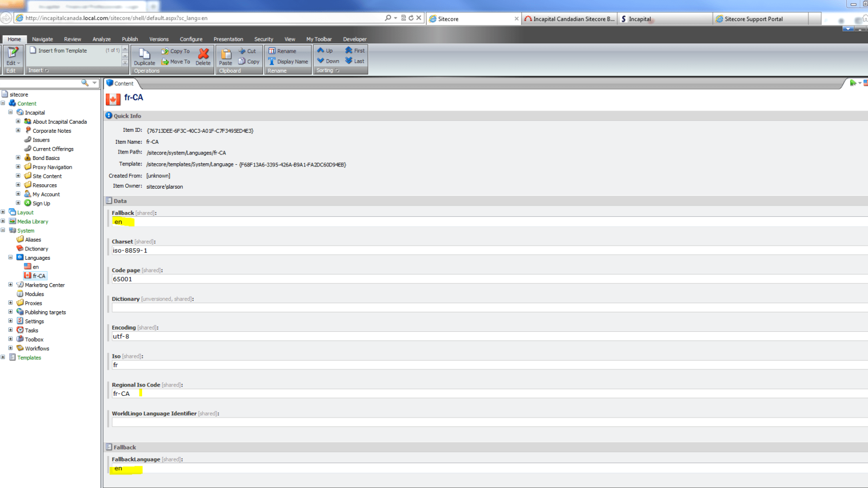Expand the Media Library node
868x488 pixels.
(3, 221)
